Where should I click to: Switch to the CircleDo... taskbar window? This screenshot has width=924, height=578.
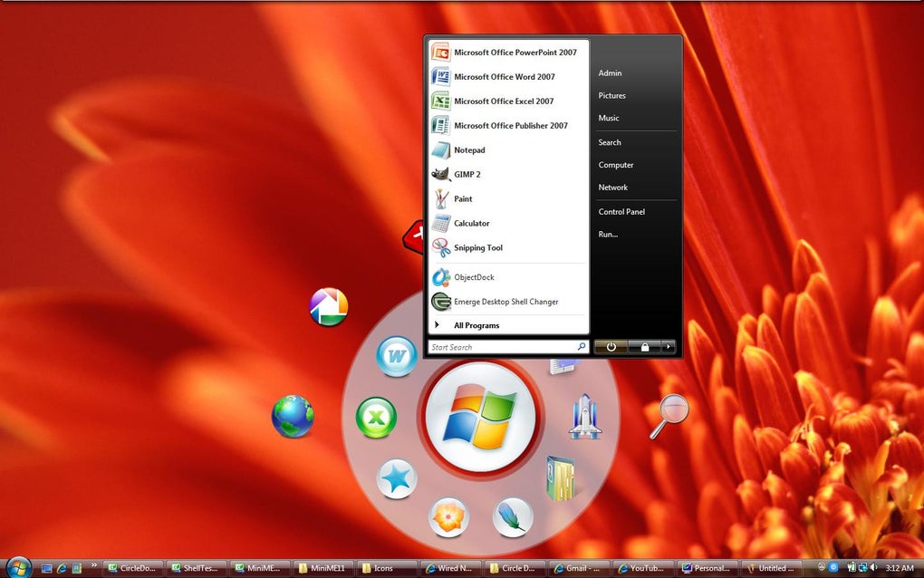click(133, 569)
